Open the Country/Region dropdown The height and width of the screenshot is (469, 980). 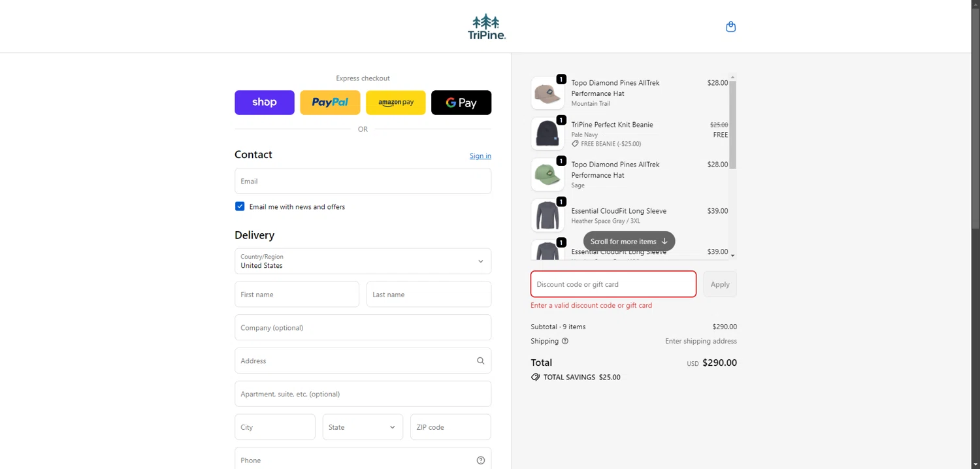click(x=363, y=261)
